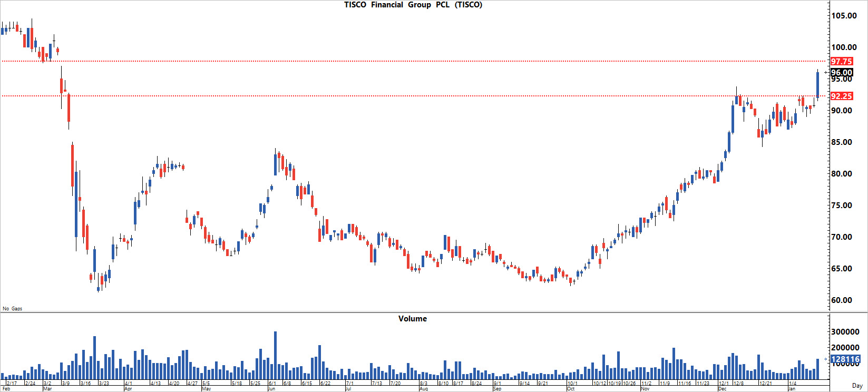Click the black 96.00 last price tag

pyautogui.click(x=842, y=73)
